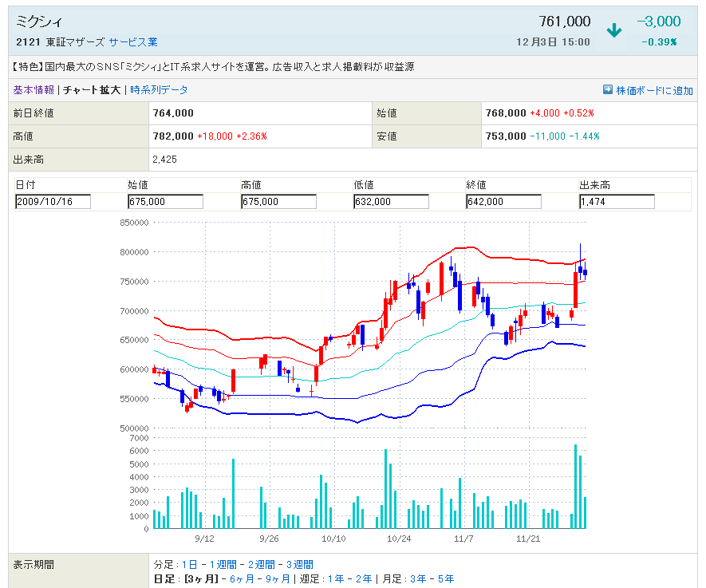Click the tallest volume bar in the chart
This screenshot has height=588, width=706.
pos(575,487)
